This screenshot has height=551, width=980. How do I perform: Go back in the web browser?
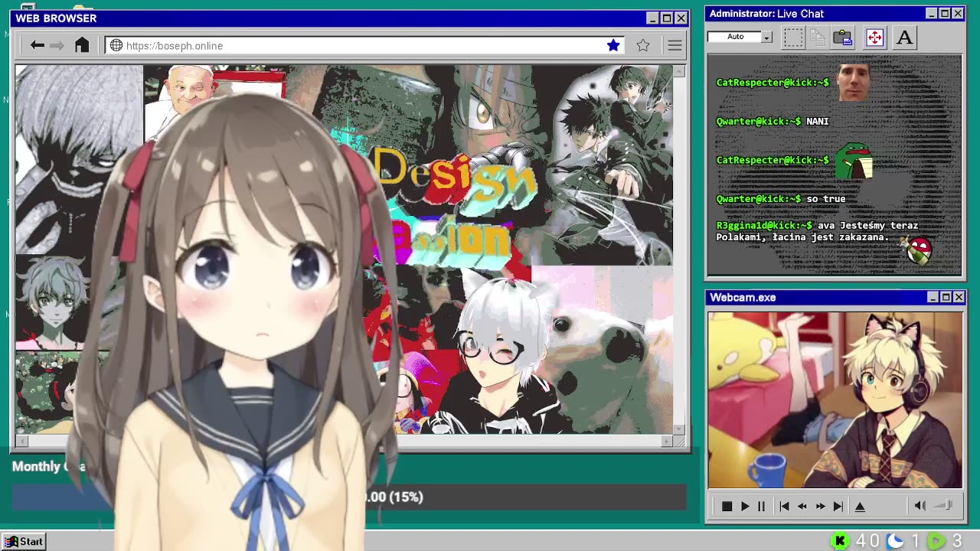(x=37, y=46)
